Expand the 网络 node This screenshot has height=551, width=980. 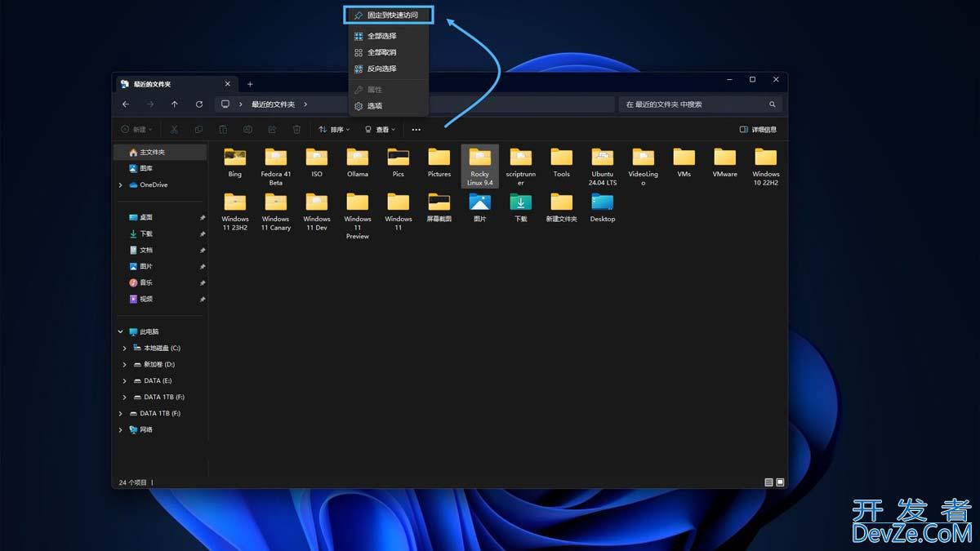121,430
